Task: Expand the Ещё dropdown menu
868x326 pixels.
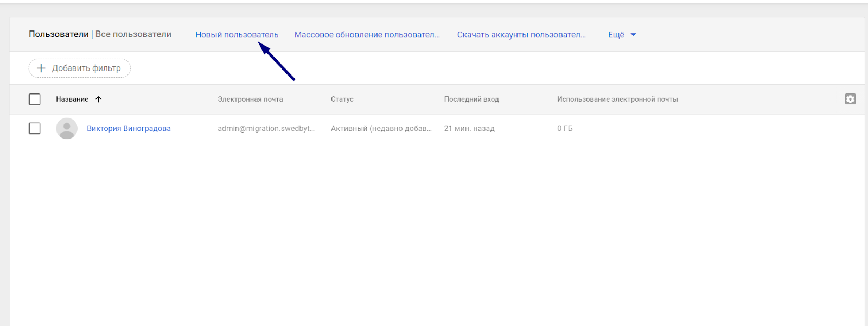Action: tap(616, 35)
